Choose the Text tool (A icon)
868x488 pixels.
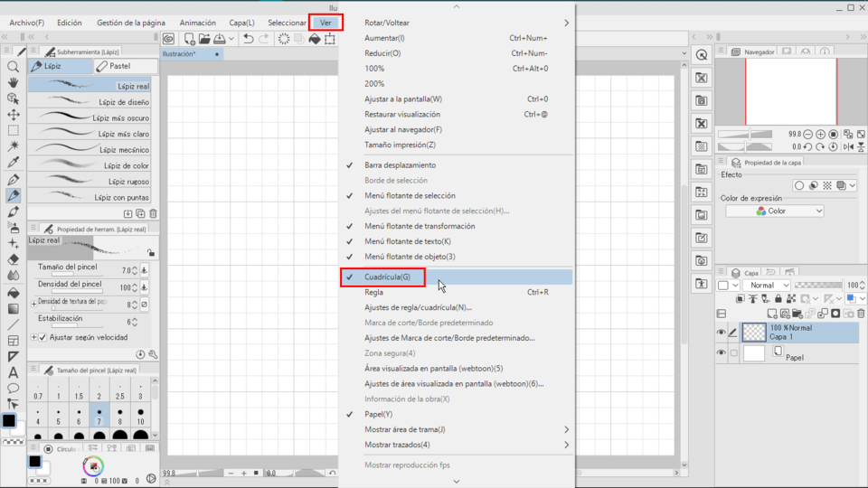[14, 372]
